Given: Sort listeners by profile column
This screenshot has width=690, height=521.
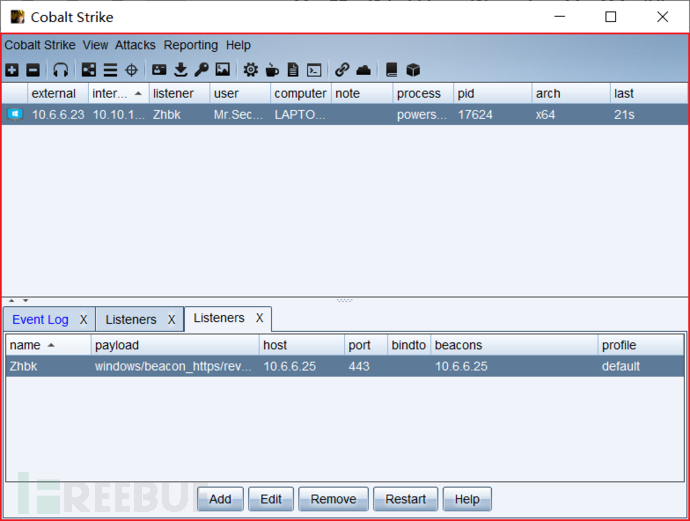Looking at the screenshot, I should (x=641, y=345).
